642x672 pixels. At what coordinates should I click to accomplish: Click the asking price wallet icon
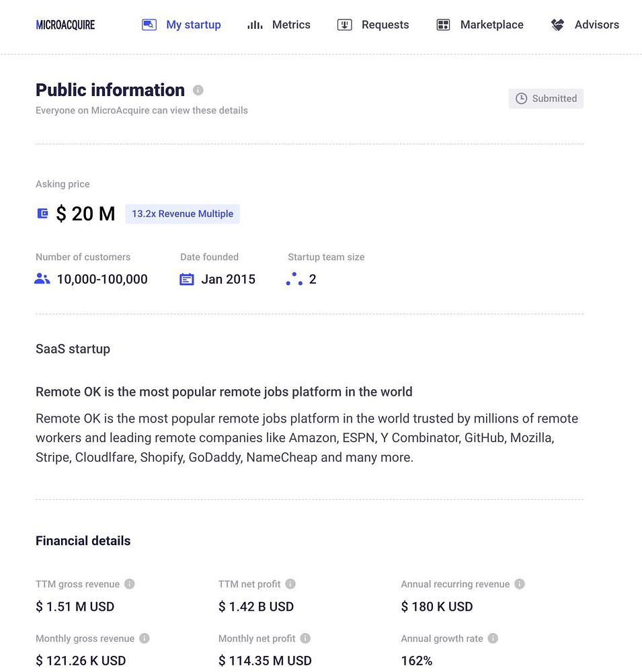[x=42, y=214]
